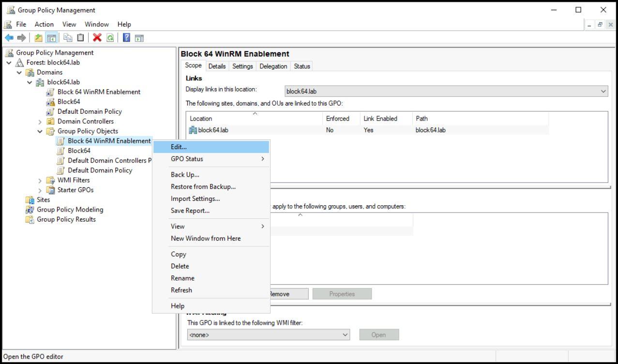Switch to the Settings tab
Image resolution: width=618 pixels, height=364 pixels.
242,66
